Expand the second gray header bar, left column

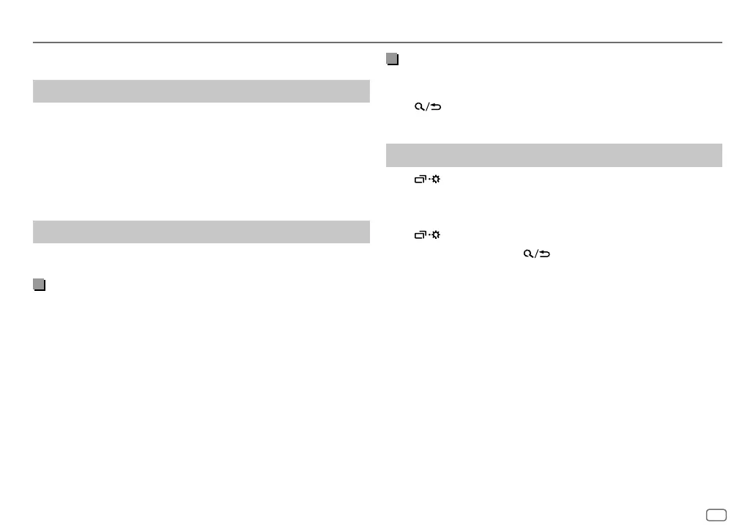(201, 232)
